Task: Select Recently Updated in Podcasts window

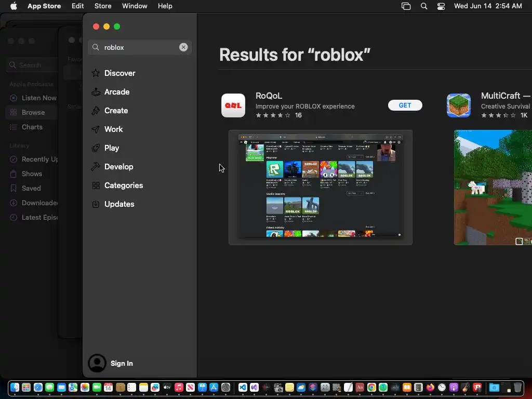Action: (33, 159)
